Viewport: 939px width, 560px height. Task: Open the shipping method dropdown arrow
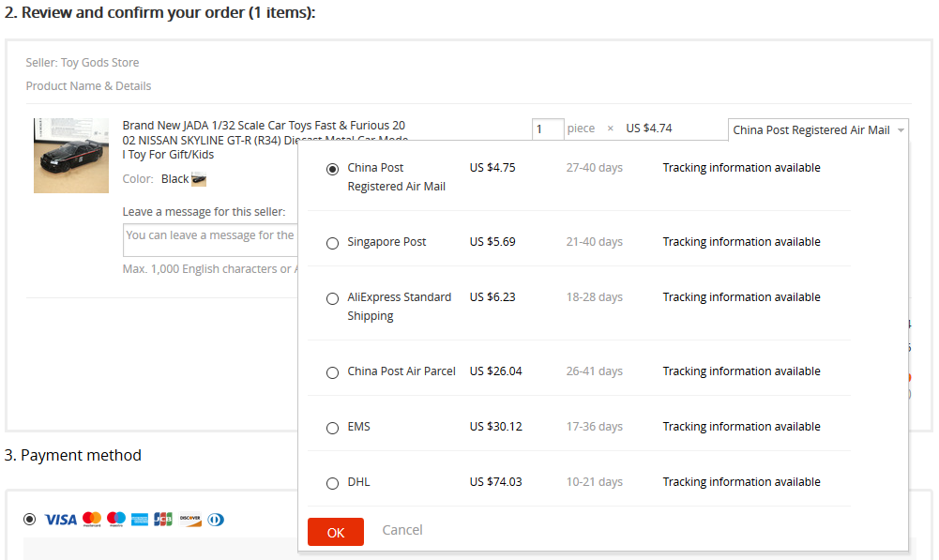pyautogui.click(x=901, y=130)
